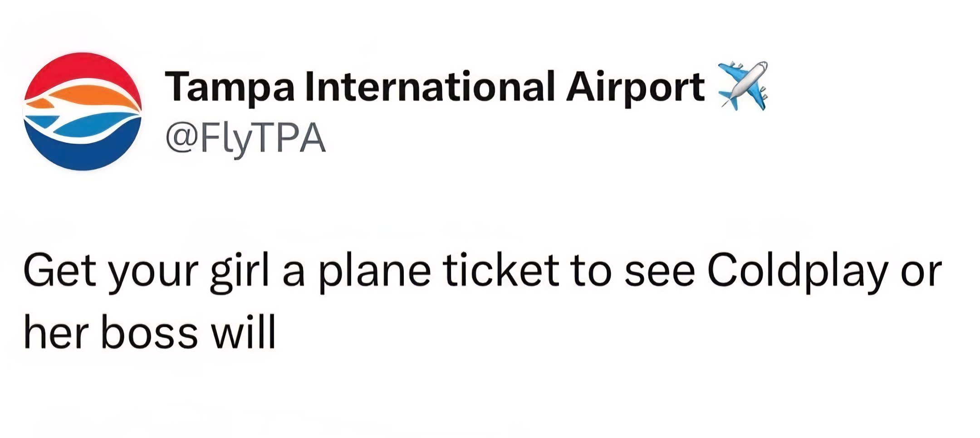Viewport: 980px width, 438px height.
Task: Click the word Airport in the account name
Action: point(635,88)
